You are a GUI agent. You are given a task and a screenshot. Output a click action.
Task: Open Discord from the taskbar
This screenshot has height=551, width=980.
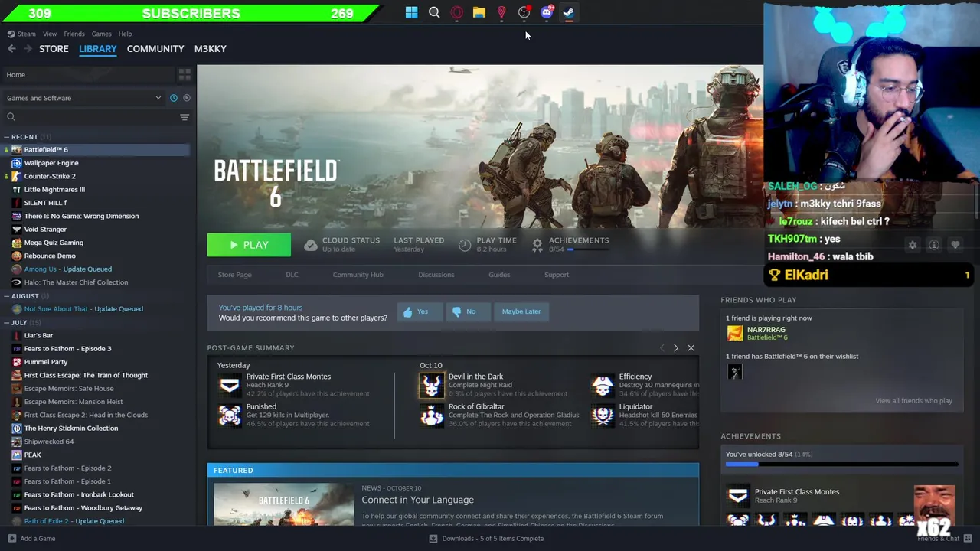click(547, 12)
